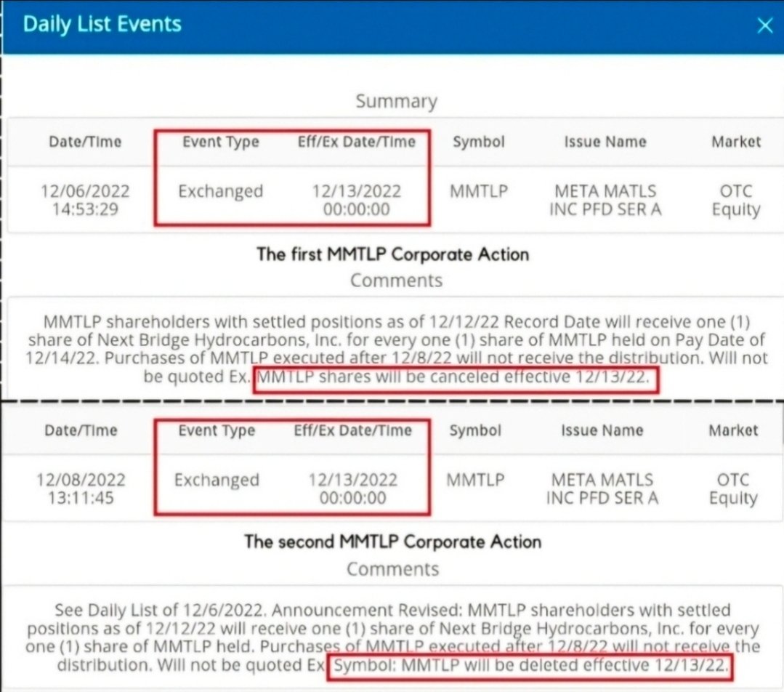Click OTC Equity in first table
Viewport: 784px width, 692px height.
coord(736,200)
